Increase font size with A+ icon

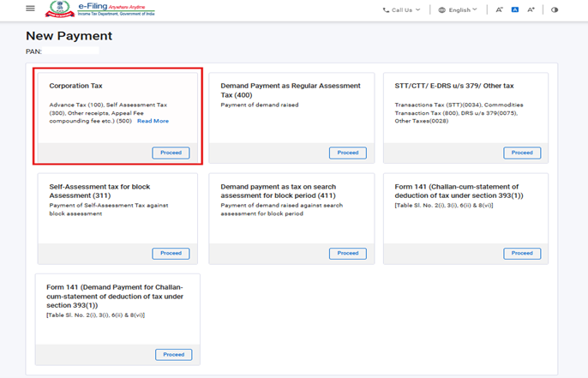click(x=531, y=10)
